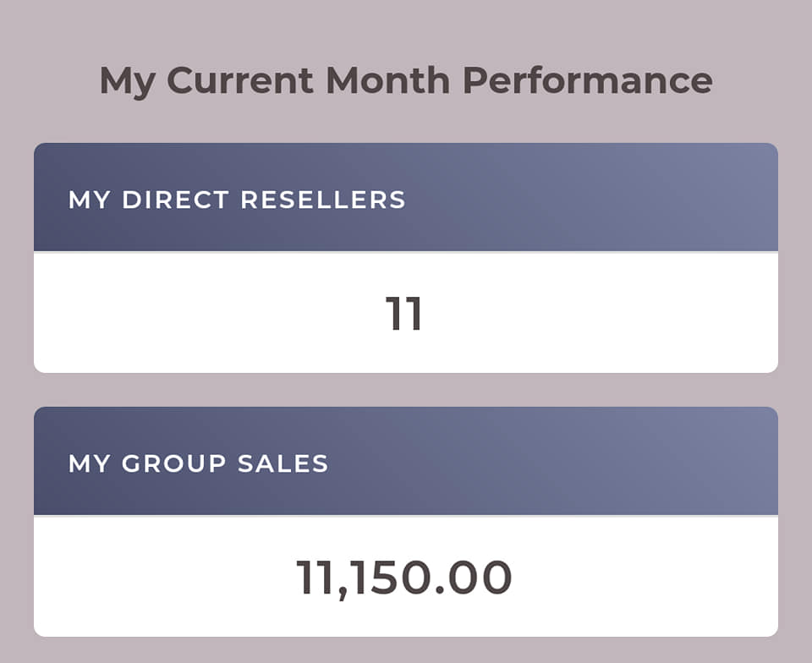This screenshot has height=663, width=812.
Task: Click the word Performance in the heading
Action: tap(587, 80)
